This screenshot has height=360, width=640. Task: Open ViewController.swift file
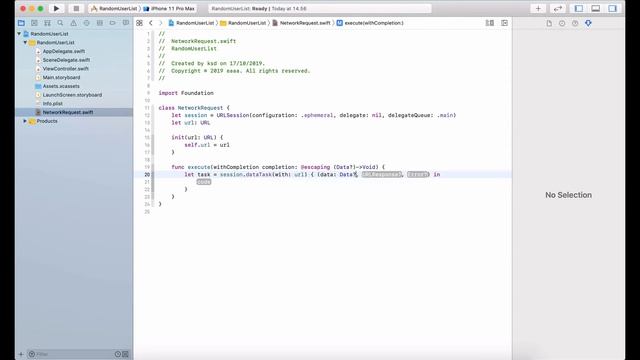tap(65, 69)
